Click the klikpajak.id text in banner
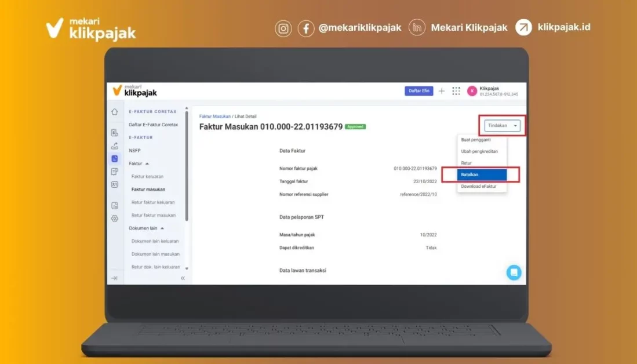This screenshot has height=364, width=637. click(564, 27)
